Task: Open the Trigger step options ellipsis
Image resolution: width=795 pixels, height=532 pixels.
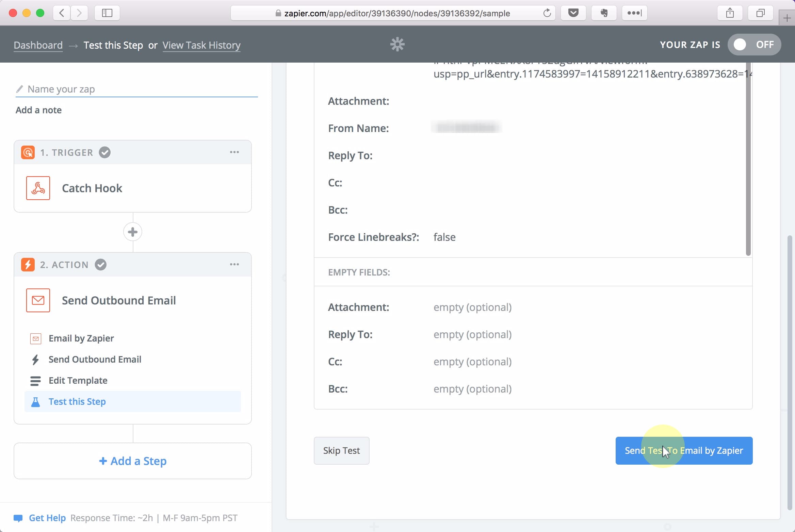Action: tap(234, 152)
